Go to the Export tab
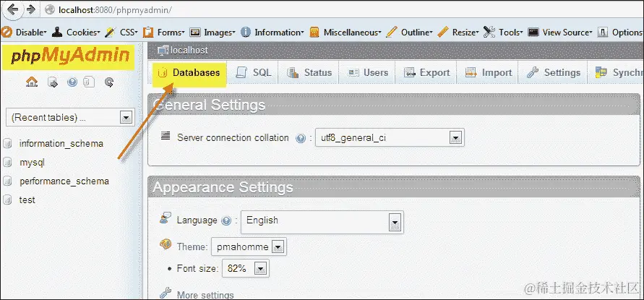 coord(426,73)
